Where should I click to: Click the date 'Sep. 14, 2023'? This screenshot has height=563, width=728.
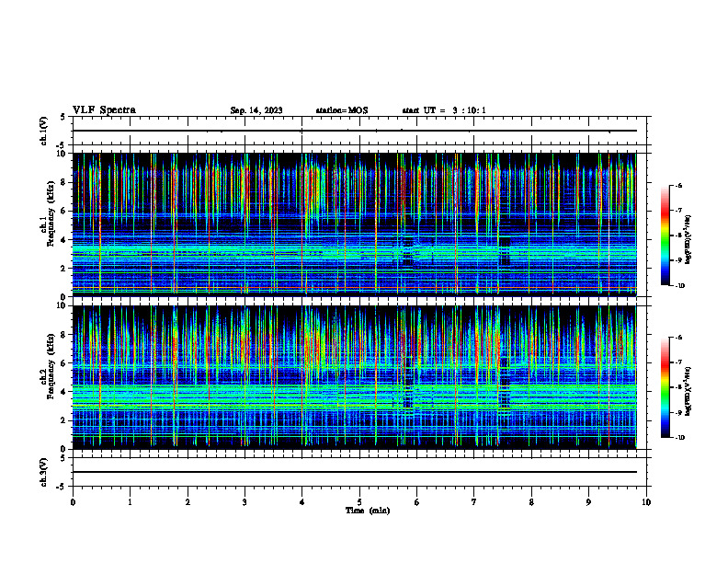coord(256,110)
